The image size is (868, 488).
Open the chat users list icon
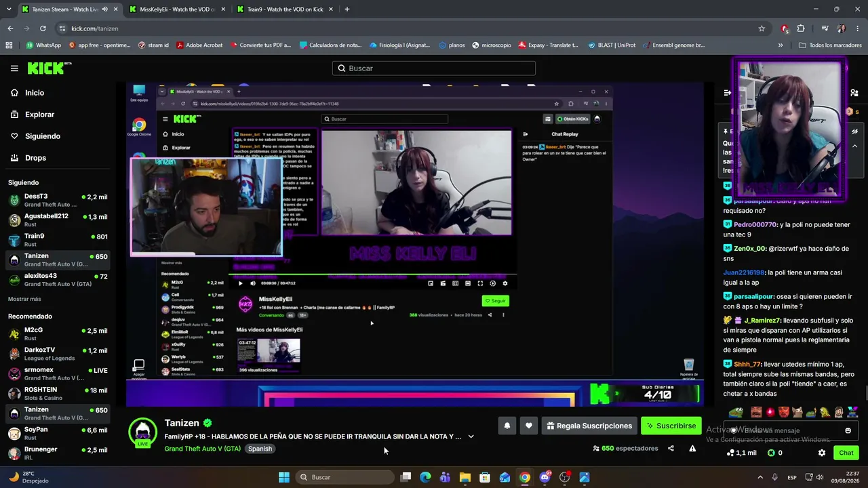pyautogui.click(x=854, y=93)
